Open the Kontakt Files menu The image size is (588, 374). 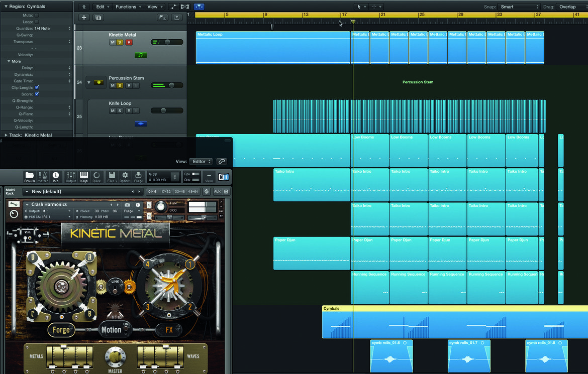112,177
